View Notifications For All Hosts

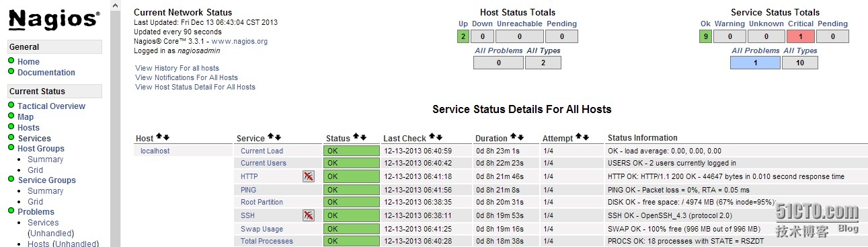click(x=186, y=77)
